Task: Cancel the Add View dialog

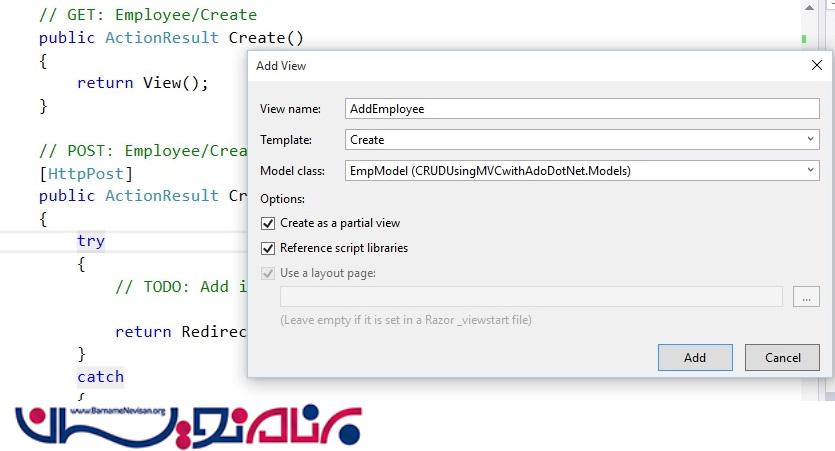Action: [783, 358]
